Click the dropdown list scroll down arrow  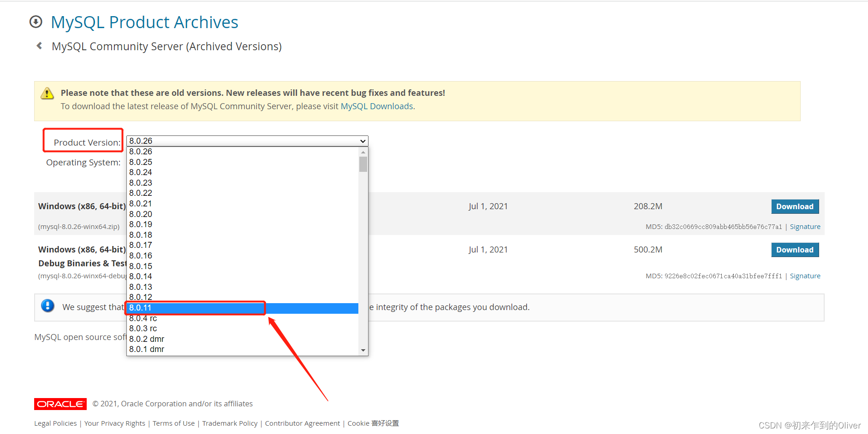tap(363, 351)
